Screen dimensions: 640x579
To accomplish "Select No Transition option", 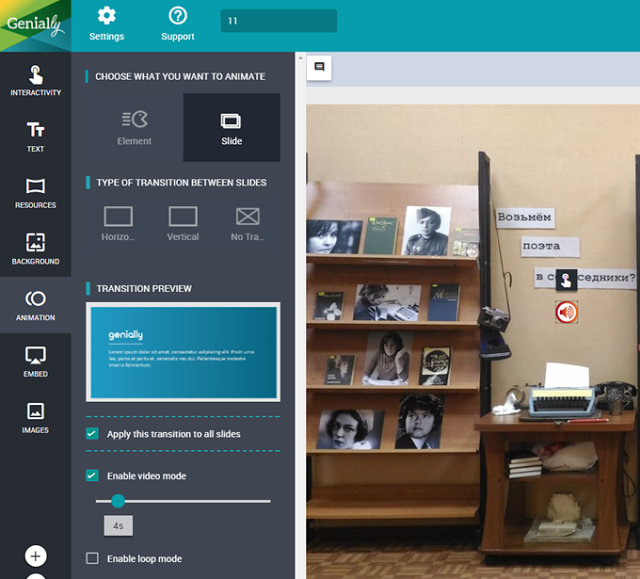I will click(247, 223).
